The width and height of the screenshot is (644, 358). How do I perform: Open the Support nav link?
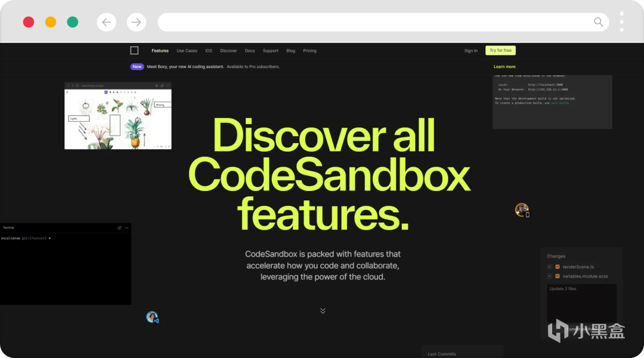271,51
